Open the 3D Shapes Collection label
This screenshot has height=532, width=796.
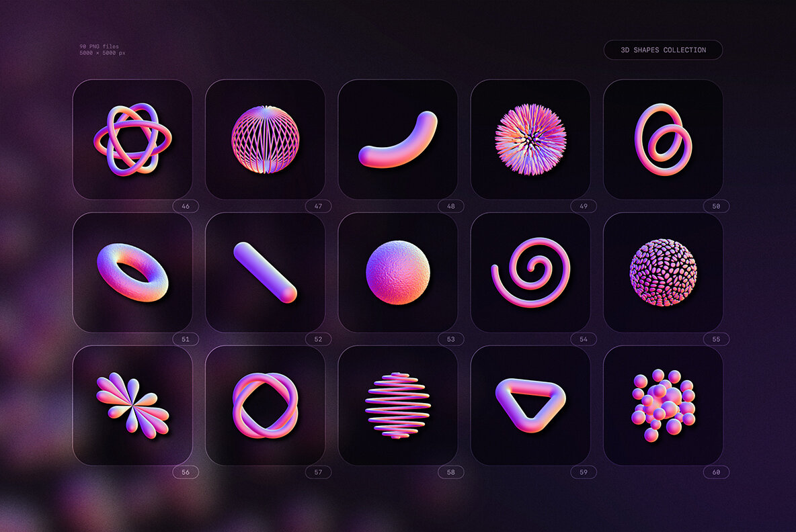[664, 50]
